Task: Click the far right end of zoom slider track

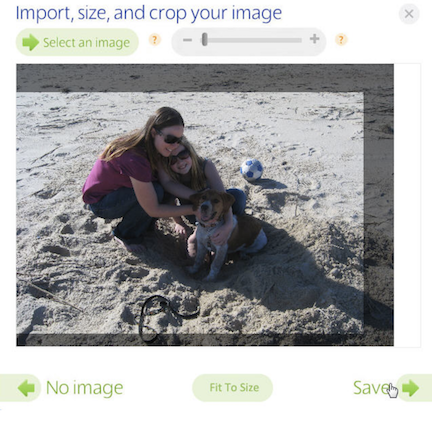Action: pyautogui.click(x=299, y=40)
